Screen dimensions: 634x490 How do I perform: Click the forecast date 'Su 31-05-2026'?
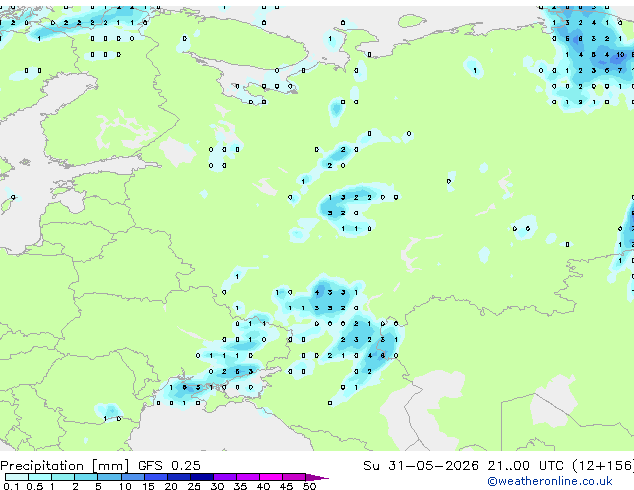(421, 466)
